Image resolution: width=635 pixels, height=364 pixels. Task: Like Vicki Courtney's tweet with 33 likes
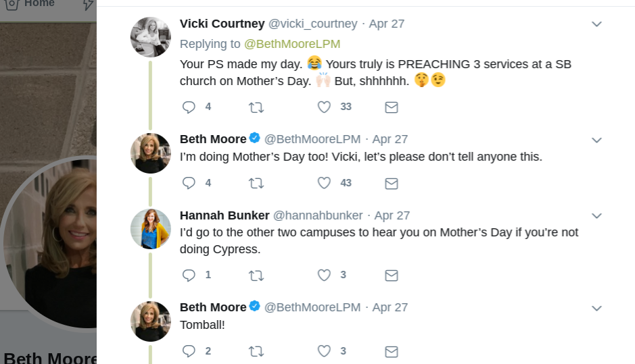(x=325, y=107)
